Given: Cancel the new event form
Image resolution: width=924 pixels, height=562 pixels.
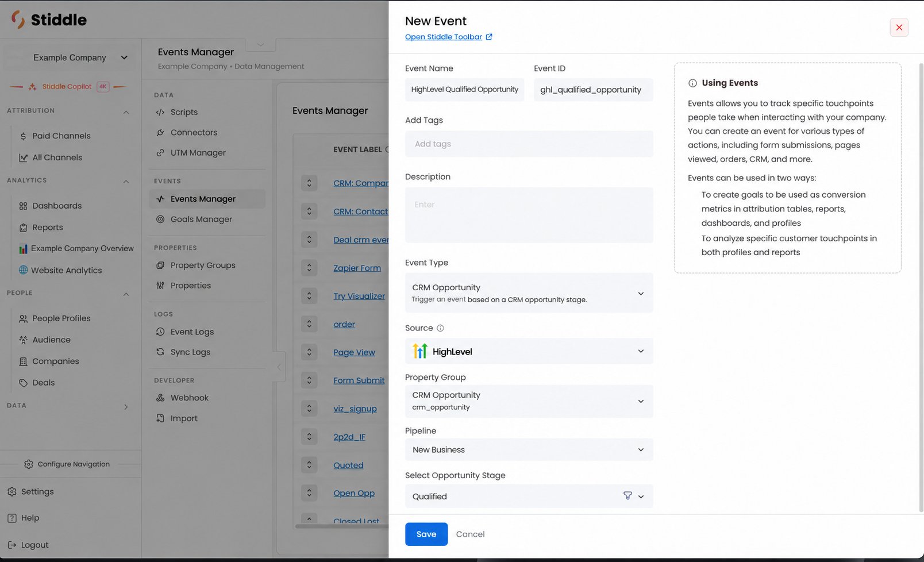Looking at the screenshot, I should point(470,534).
